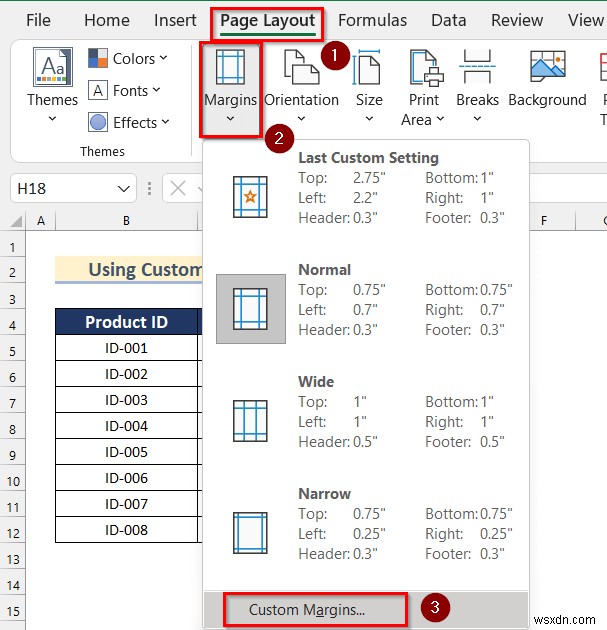Select the Last Custom Setting margin icon
Image resolution: width=607 pixels, height=630 pixels.
tap(250, 197)
